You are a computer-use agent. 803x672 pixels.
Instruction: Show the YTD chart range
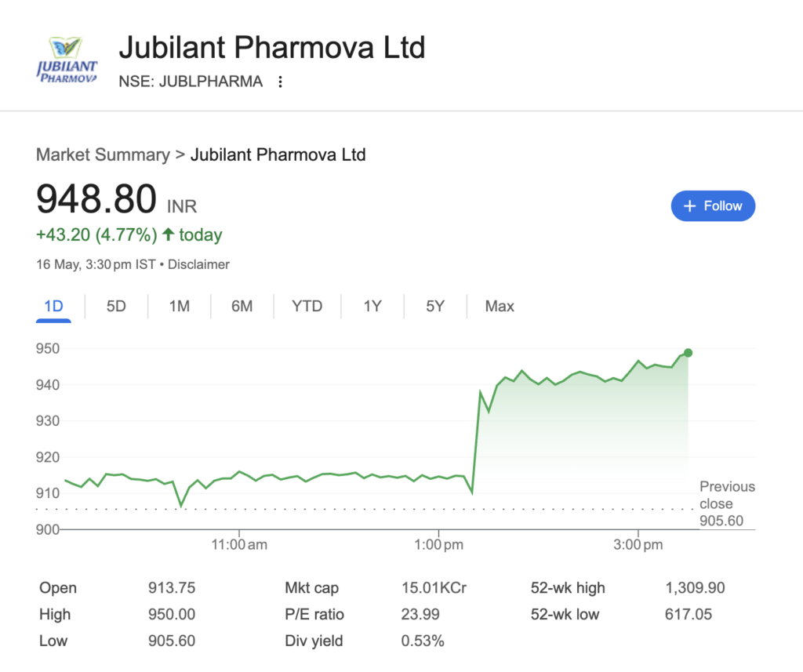coord(307,307)
